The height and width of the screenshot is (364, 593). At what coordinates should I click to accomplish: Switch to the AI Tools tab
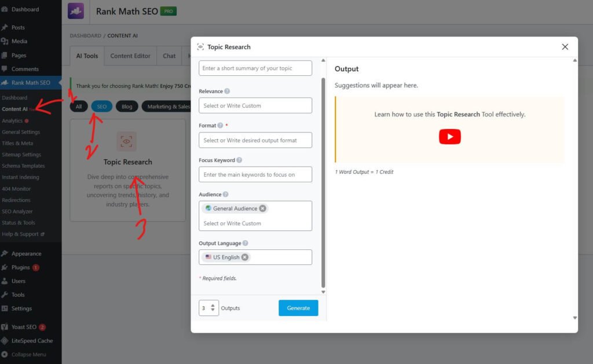tap(87, 56)
